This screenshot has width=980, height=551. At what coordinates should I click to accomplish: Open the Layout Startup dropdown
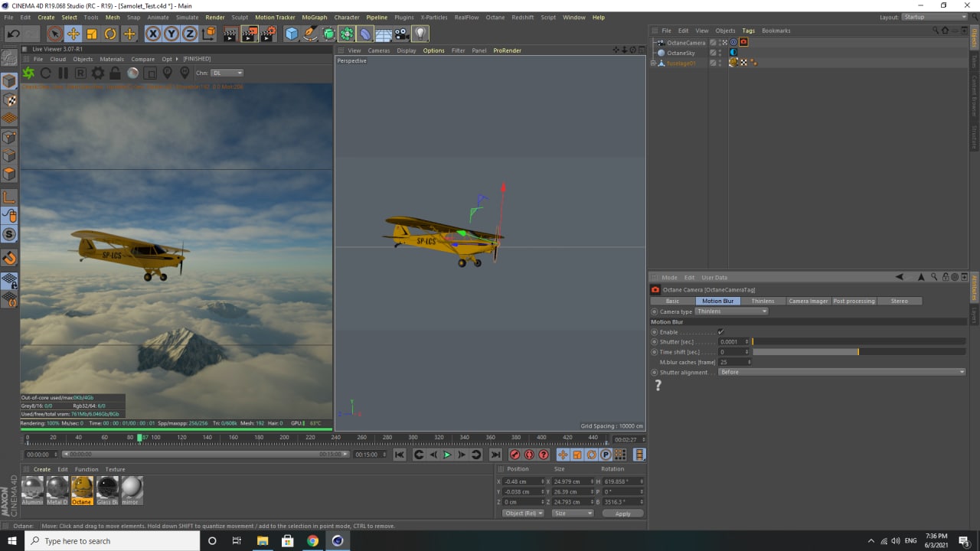coord(935,17)
